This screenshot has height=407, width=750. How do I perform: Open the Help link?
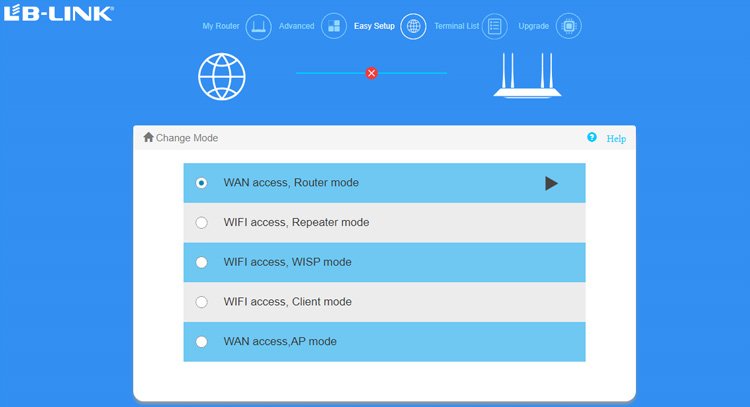pyautogui.click(x=616, y=139)
